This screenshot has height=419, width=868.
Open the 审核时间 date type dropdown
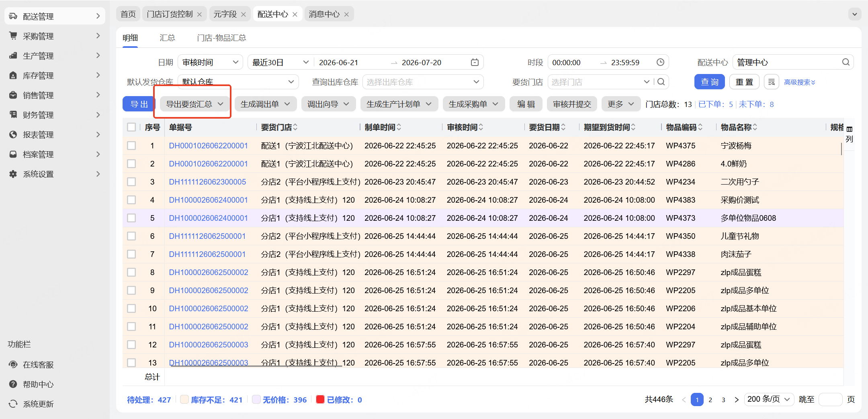coord(210,62)
